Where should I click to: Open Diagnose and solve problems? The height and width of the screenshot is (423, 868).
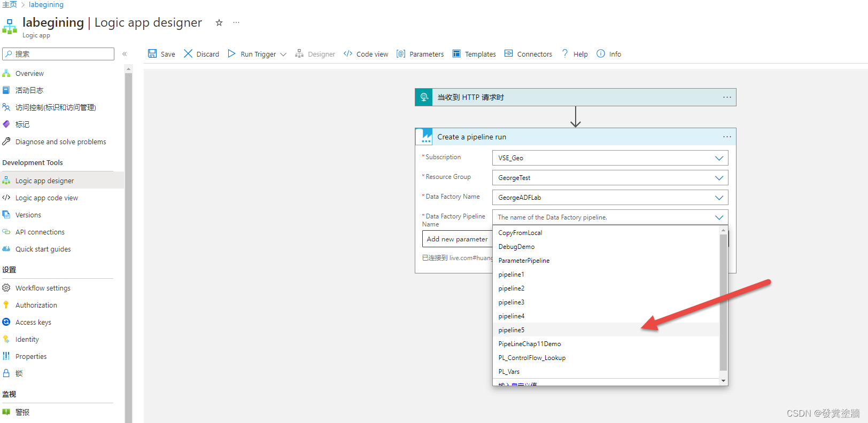pos(62,142)
